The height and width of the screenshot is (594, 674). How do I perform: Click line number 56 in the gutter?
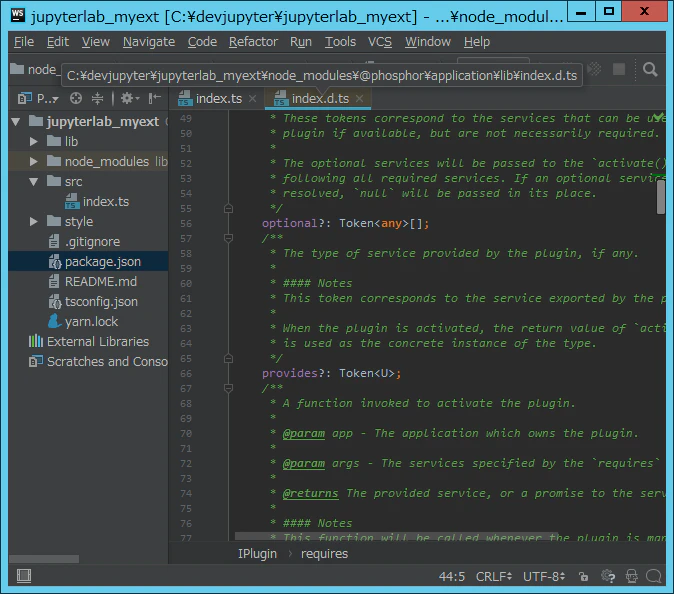point(186,224)
